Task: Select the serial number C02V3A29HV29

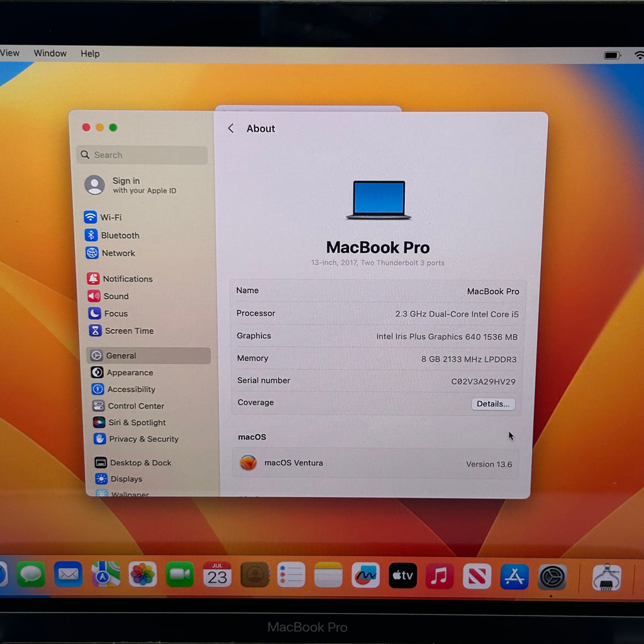Action: tap(483, 382)
